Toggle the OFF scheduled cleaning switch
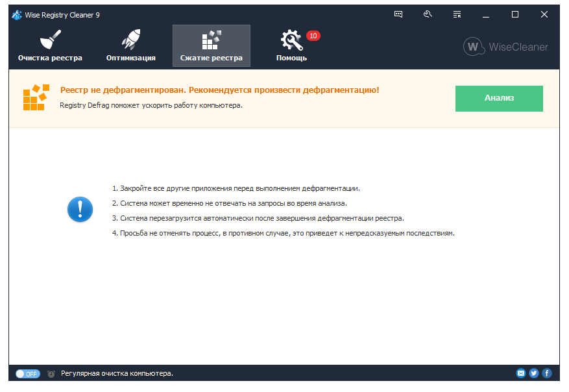569x392 pixels. coord(28,373)
